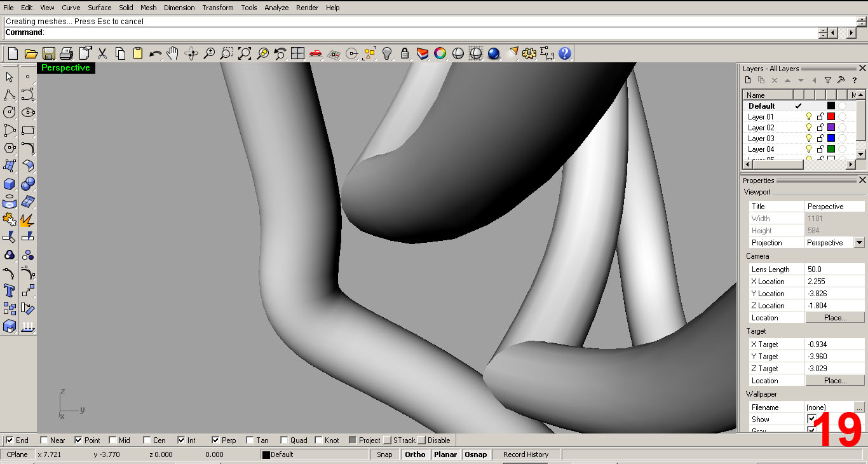Click the Lock objects padlock icon
This screenshot has height=464, width=868.
(x=405, y=53)
